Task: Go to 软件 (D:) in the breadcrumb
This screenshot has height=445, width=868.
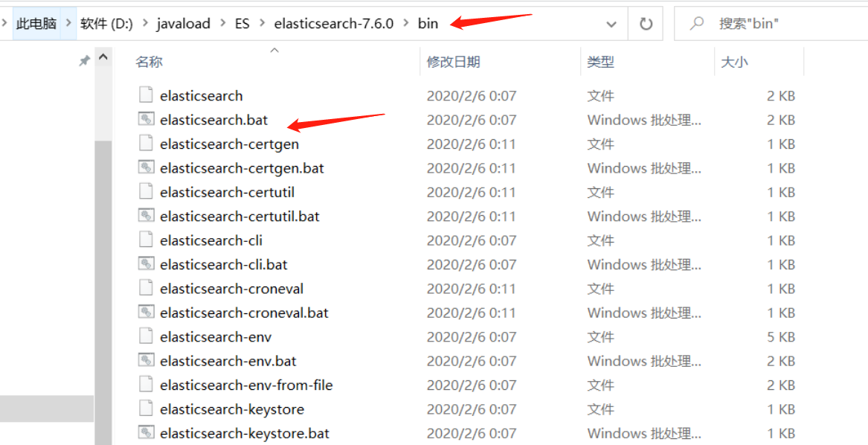Action: [107, 23]
